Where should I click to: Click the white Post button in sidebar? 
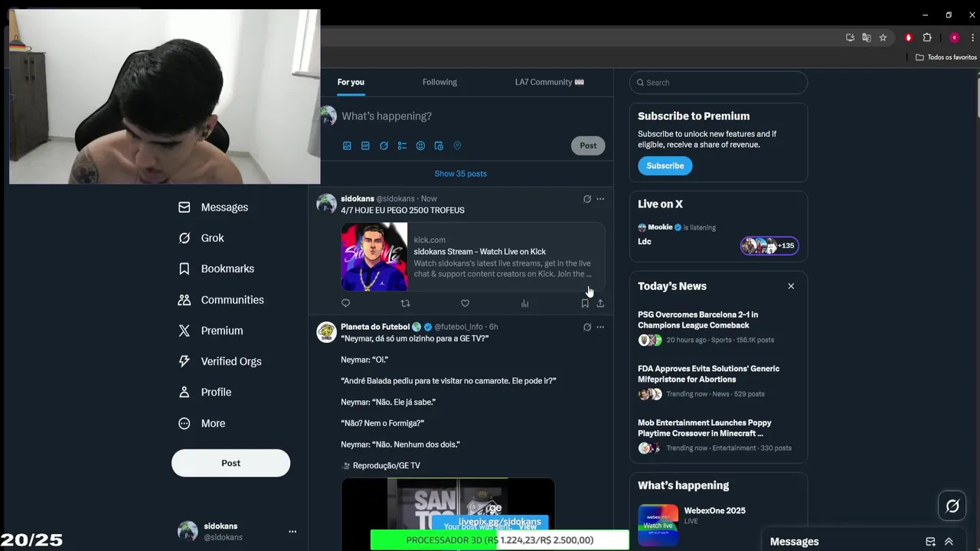click(230, 463)
